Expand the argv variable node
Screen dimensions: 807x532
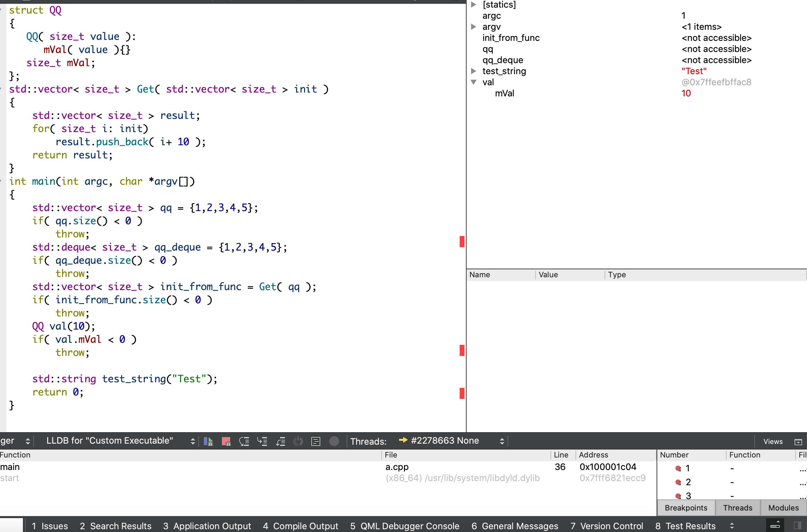coord(474,27)
